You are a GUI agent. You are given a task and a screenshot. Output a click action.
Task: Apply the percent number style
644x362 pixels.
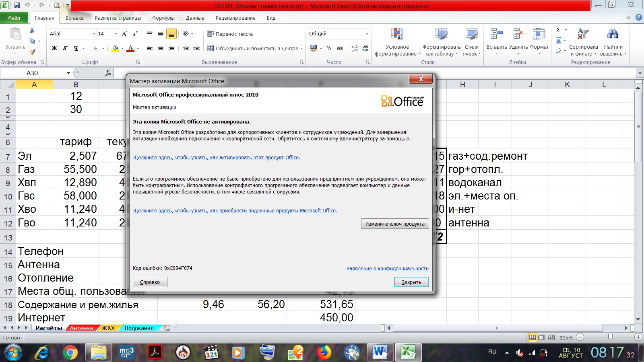[329, 48]
